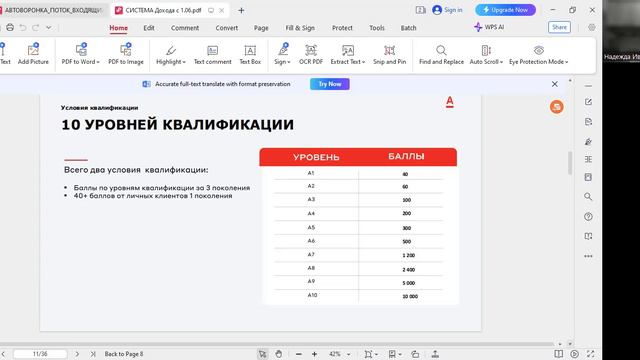
Task: Expand the Auto Scroll dropdown arrow
Action: [501, 62]
